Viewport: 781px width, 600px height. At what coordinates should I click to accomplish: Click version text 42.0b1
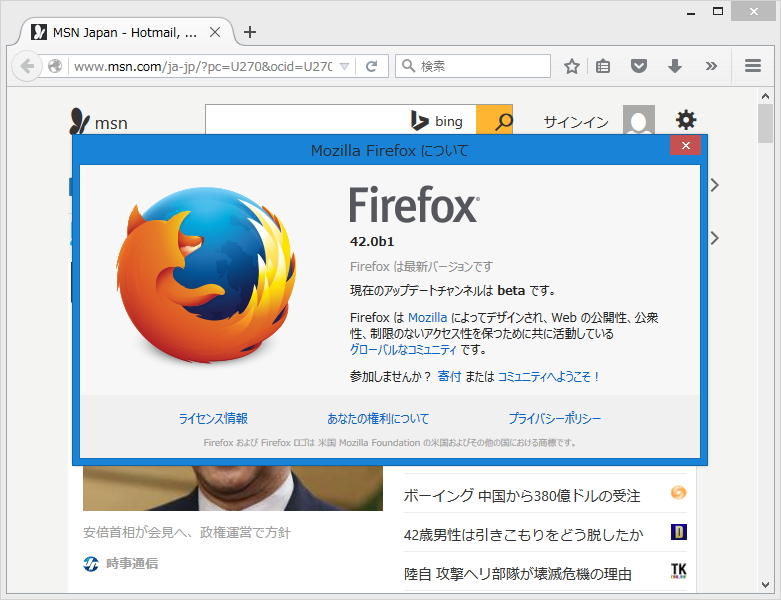coord(372,241)
